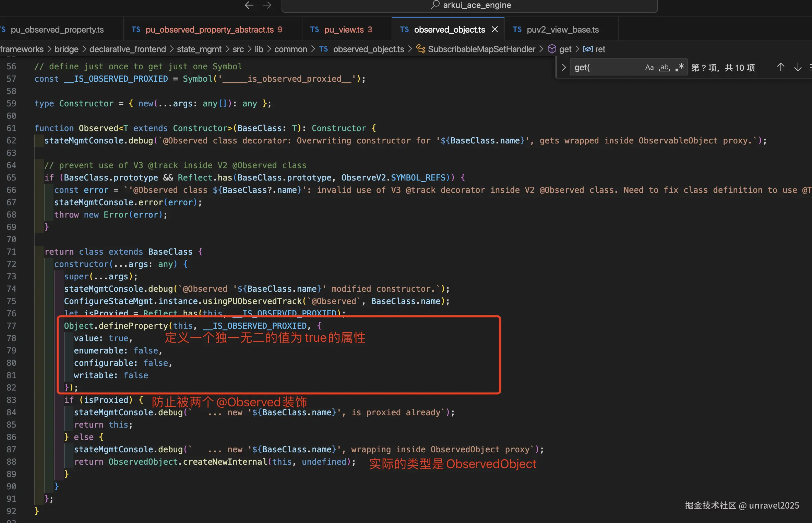Switch to pu_view.ts tab
Image resolution: width=812 pixels, height=523 pixels.
[x=344, y=30]
